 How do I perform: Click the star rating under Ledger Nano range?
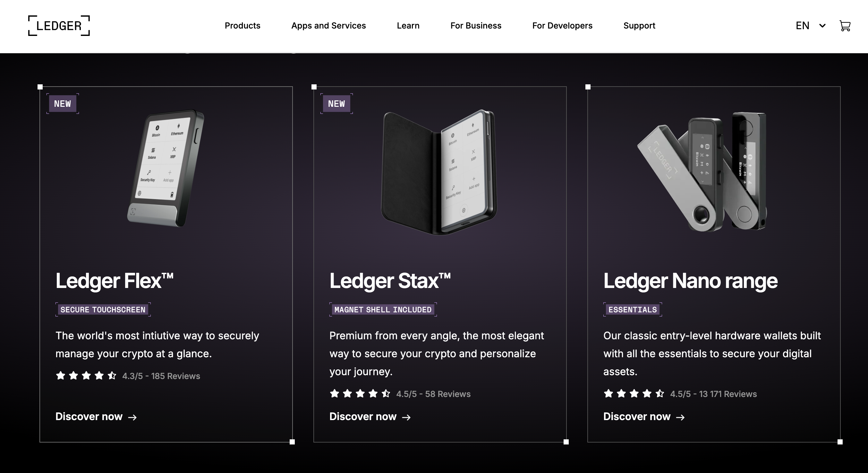click(634, 393)
